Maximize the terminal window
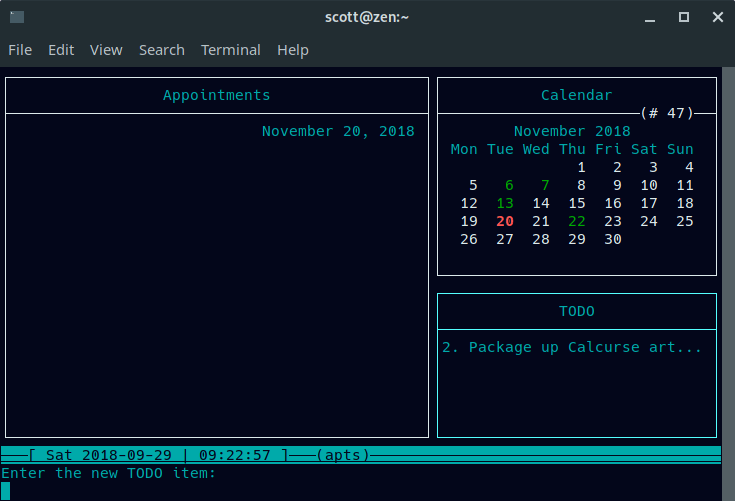 click(x=684, y=17)
